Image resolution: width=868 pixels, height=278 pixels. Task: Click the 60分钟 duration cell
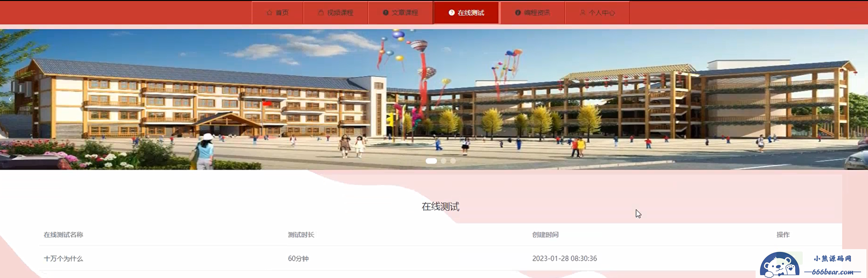[x=298, y=259]
